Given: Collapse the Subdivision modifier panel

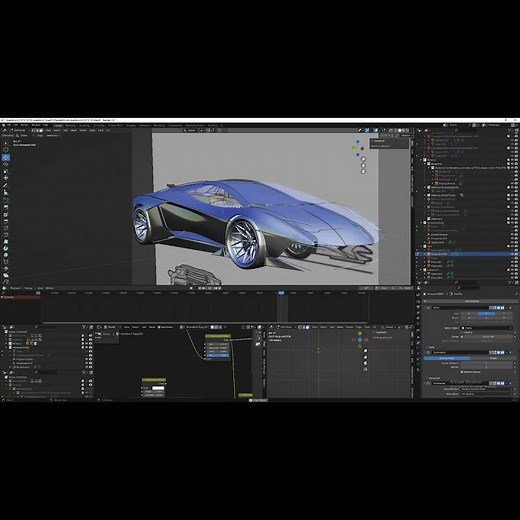Looking at the screenshot, I should 425,352.
